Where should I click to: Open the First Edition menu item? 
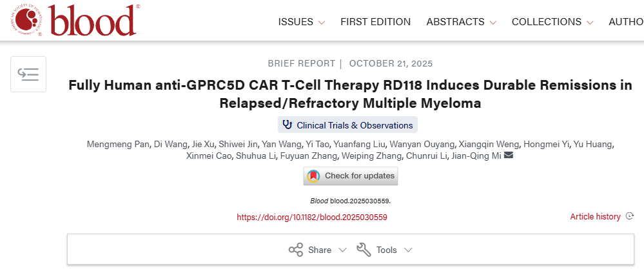point(375,22)
